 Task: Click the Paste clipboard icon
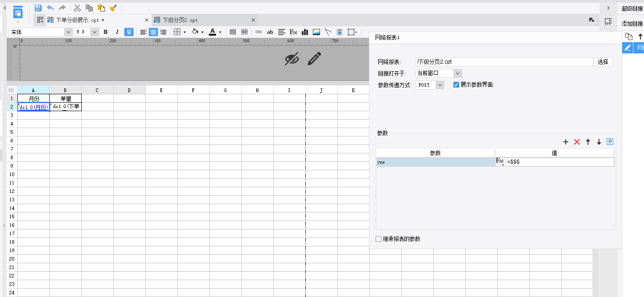[101, 8]
